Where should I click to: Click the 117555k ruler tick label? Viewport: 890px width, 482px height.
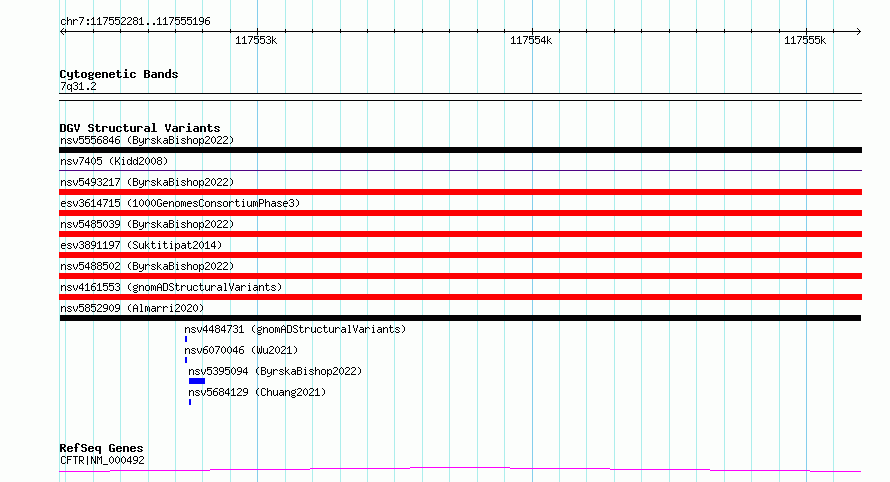[x=805, y=41]
